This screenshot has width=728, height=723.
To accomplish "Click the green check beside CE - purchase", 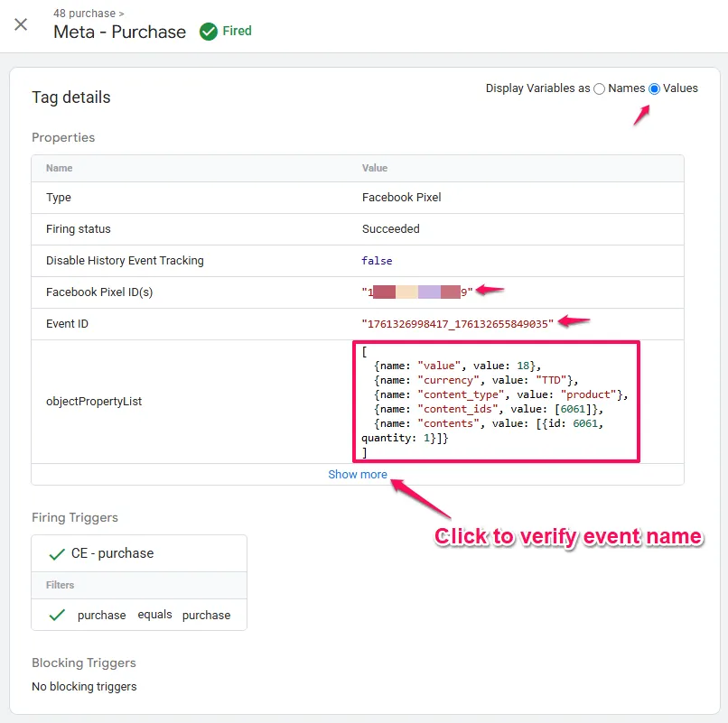I will 57,553.
